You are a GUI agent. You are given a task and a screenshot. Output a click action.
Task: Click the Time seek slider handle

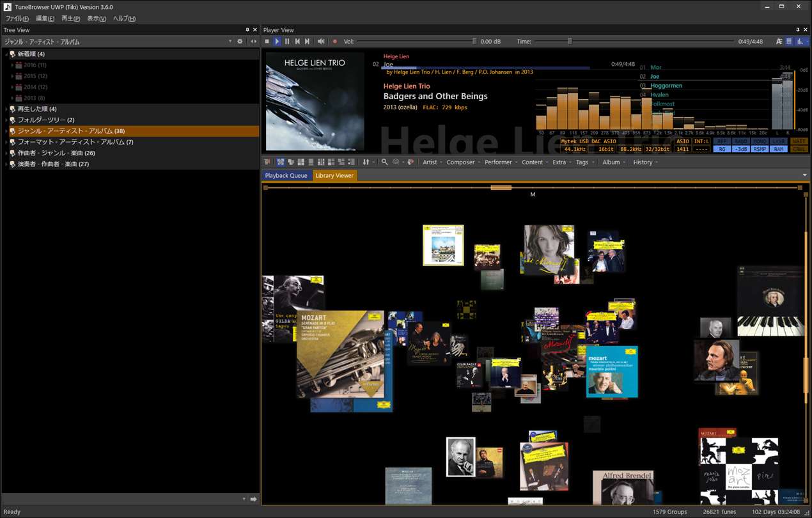coord(570,42)
